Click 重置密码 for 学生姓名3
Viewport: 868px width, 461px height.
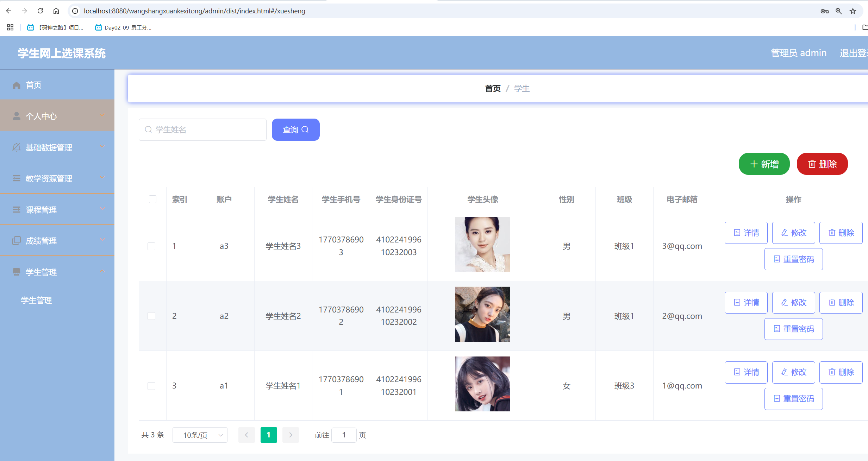tap(793, 259)
